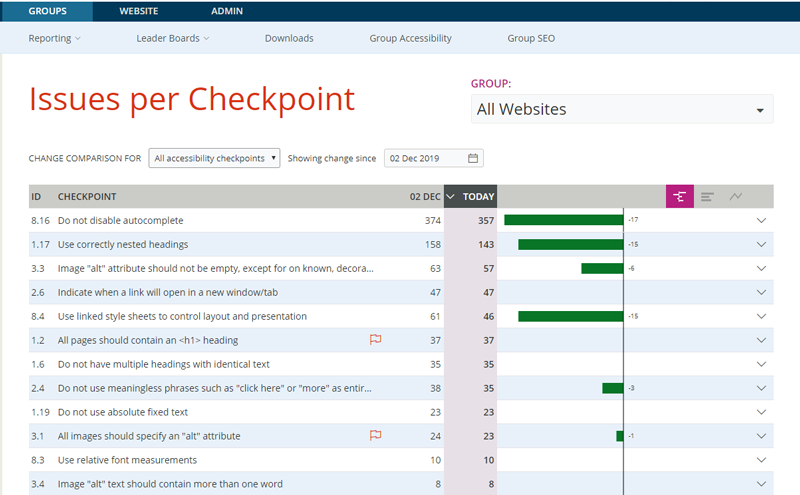Switch to the WEBSITE tab

(x=139, y=11)
